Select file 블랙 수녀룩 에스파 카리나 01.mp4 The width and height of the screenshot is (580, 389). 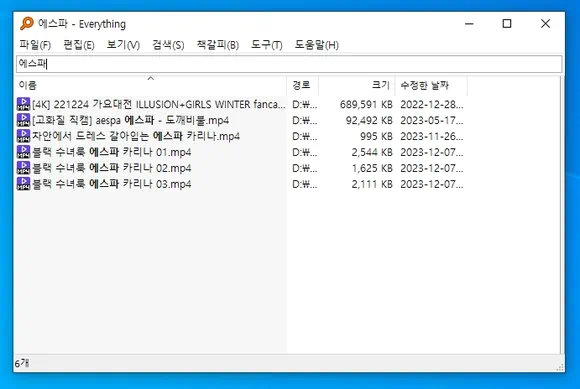112,152
